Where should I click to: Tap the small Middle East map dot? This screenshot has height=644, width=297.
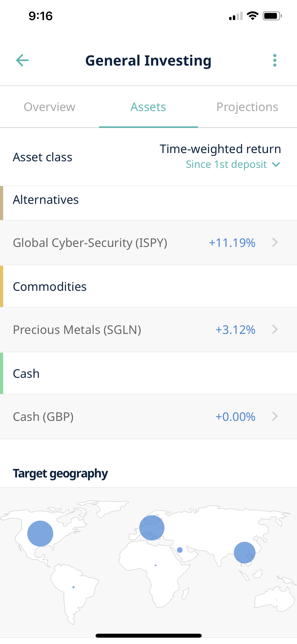click(x=180, y=550)
